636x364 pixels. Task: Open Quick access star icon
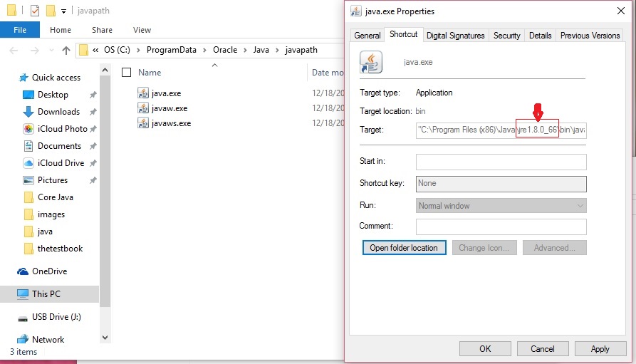pos(24,78)
